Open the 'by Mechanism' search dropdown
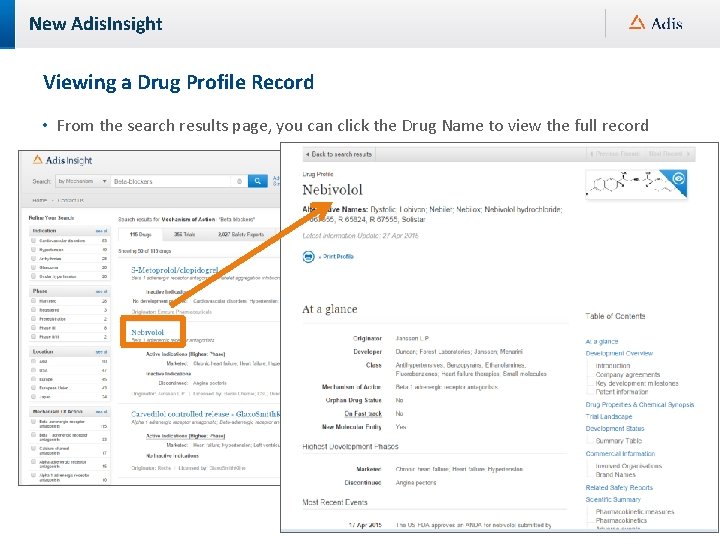 point(83,181)
